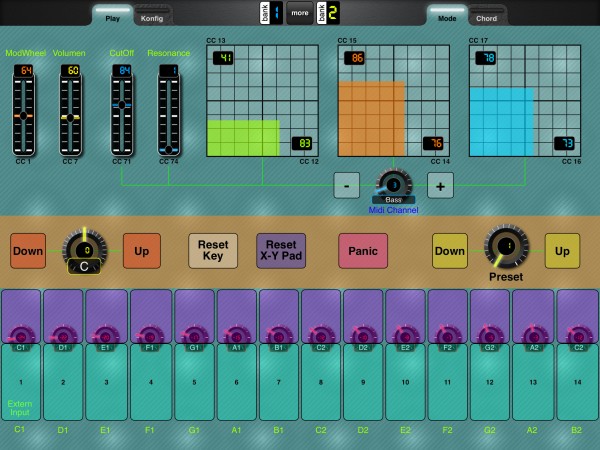Adjust the Resonance CC 74 slider handle
This screenshot has width=600, height=450.
click(168, 150)
